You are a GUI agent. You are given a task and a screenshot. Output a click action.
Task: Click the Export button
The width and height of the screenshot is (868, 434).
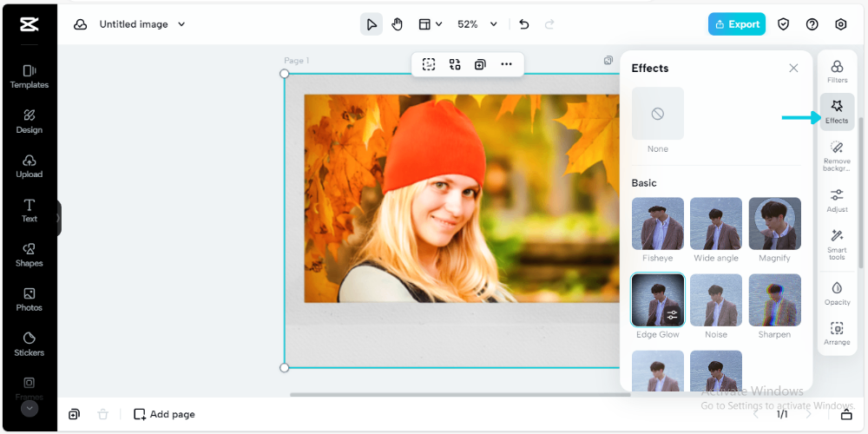click(x=736, y=24)
